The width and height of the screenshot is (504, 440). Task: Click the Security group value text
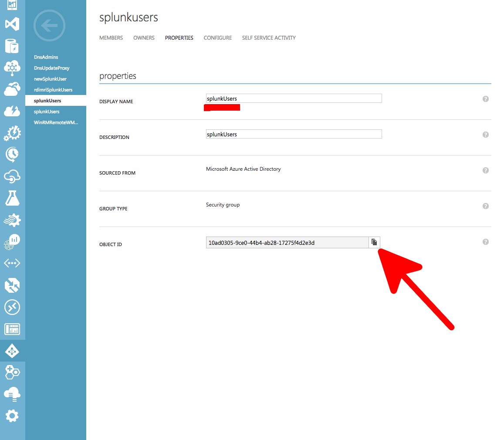223,205
